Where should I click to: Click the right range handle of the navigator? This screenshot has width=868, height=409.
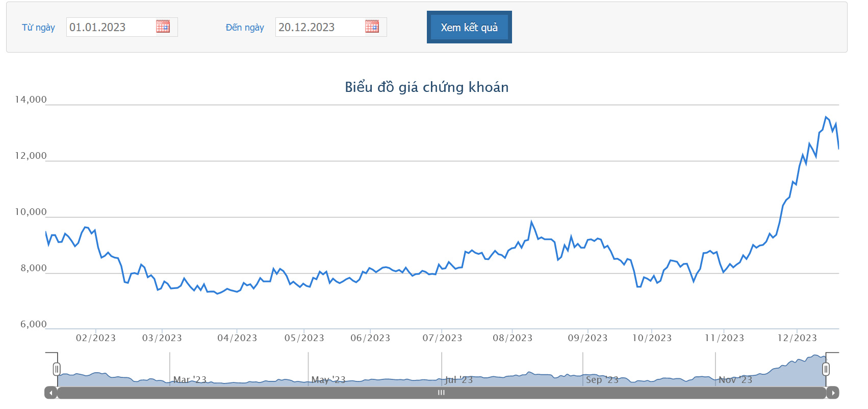[x=826, y=369]
